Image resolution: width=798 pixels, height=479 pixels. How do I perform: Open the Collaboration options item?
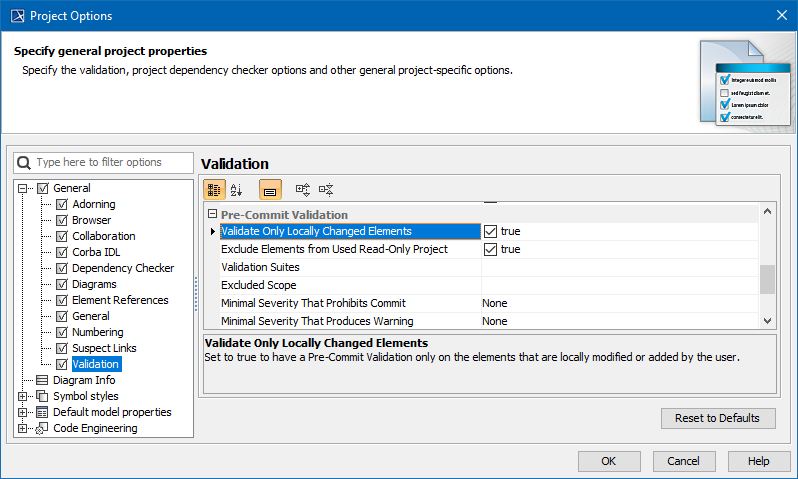pos(103,236)
